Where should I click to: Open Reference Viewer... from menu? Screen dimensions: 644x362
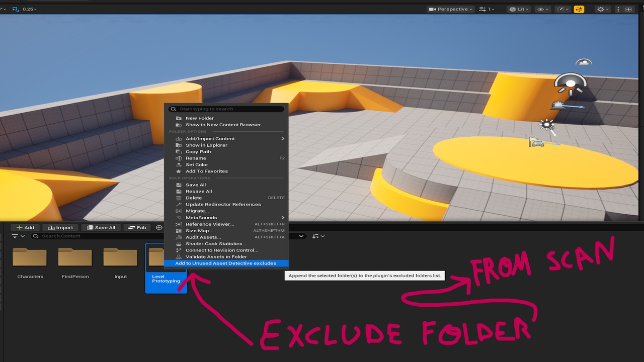(x=226, y=224)
